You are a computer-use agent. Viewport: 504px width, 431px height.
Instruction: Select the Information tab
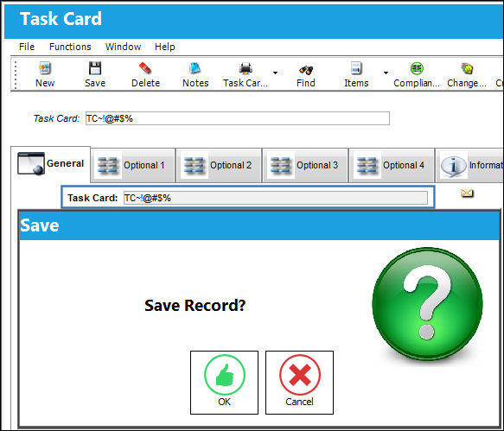coord(469,165)
